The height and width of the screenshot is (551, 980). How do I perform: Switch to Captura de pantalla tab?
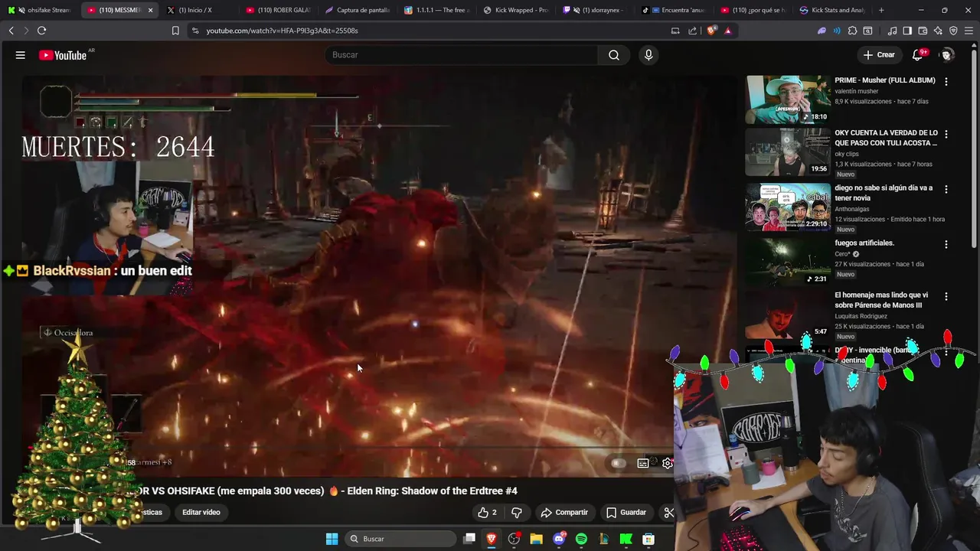click(357, 10)
